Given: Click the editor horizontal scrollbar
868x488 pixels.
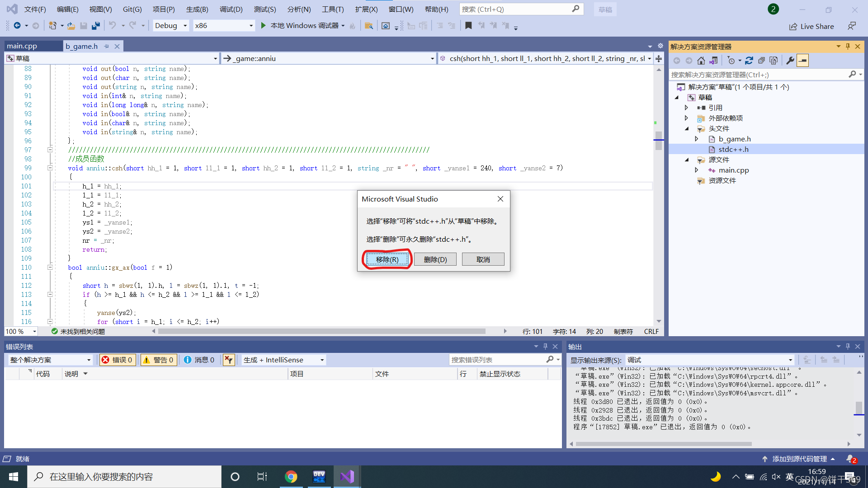Looking at the screenshot, I should tap(321, 331).
